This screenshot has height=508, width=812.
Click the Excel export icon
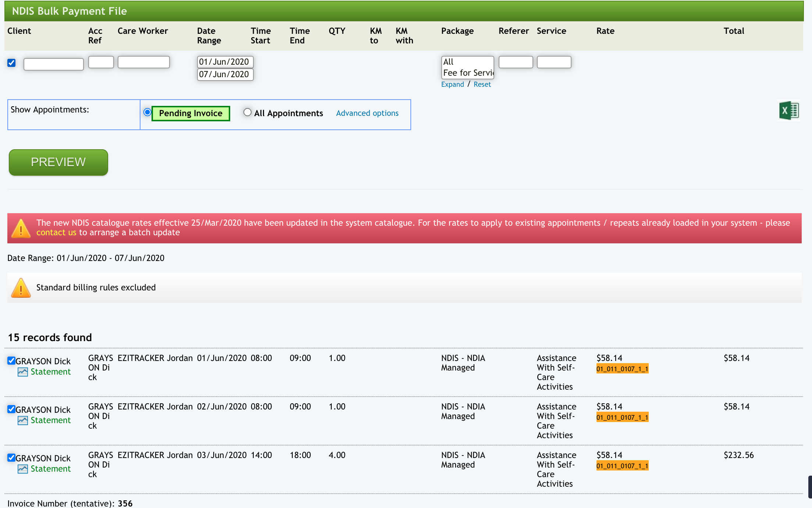pos(789,110)
